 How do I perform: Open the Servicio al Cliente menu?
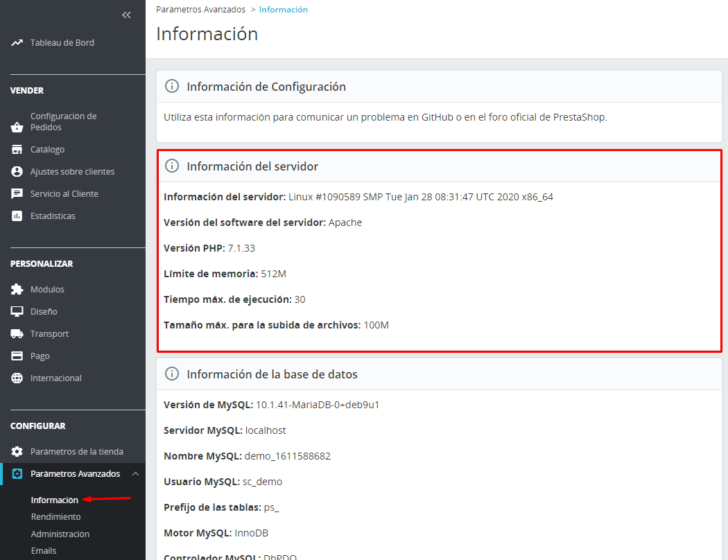pyautogui.click(x=64, y=194)
